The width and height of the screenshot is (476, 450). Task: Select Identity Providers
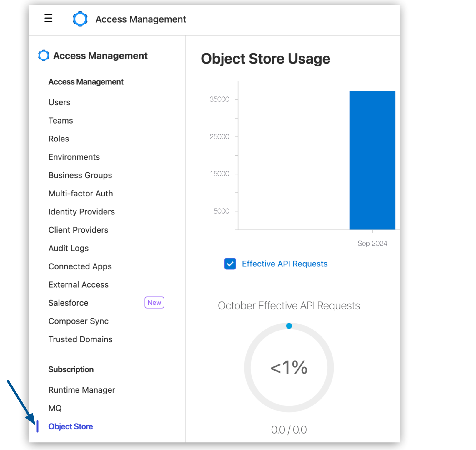coord(81,211)
